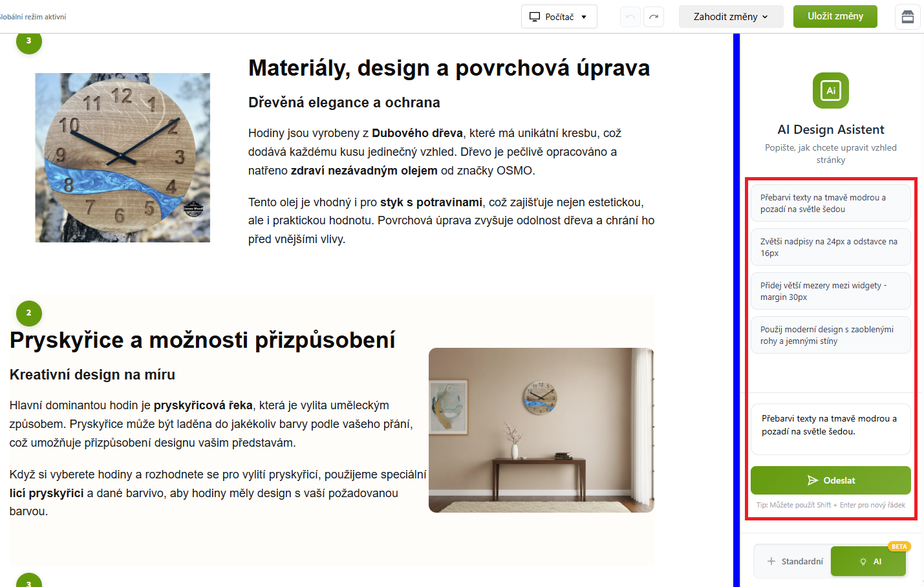Click the paper plane icon on Odeslat
924x587 pixels.
[x=813, y=480]
